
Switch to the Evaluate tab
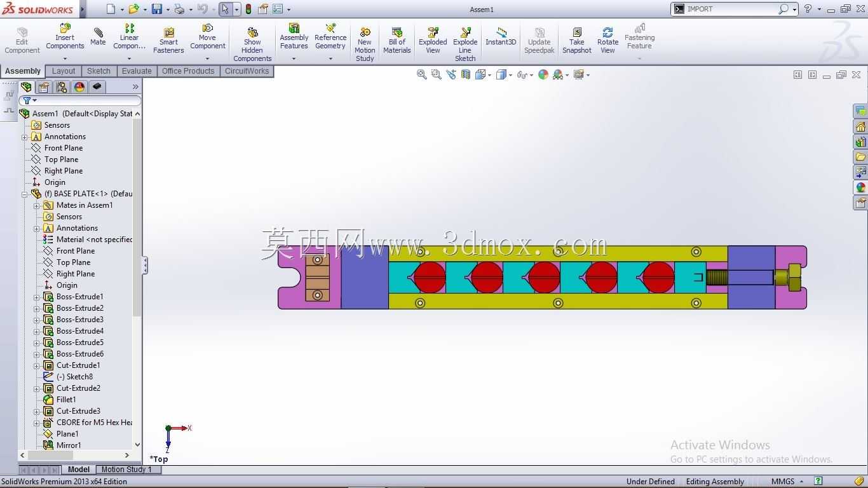pos(137,71)
